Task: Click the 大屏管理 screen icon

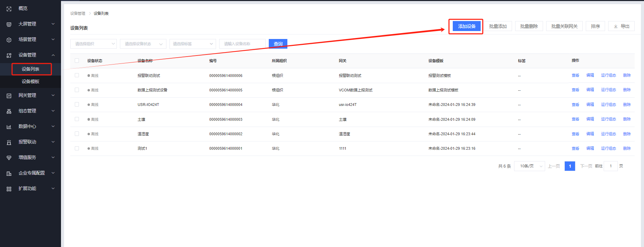Action: 9,24
